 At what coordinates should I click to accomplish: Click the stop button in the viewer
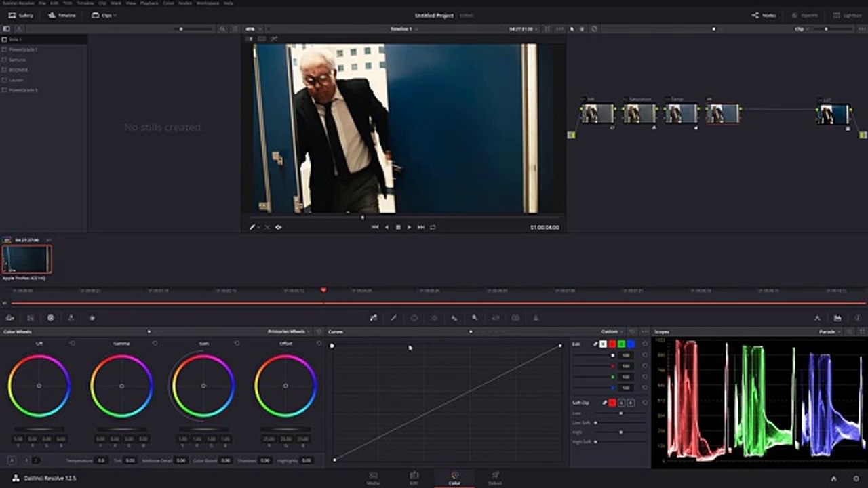(398, 227)
